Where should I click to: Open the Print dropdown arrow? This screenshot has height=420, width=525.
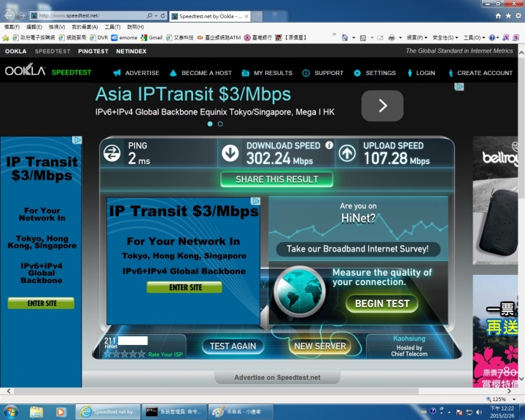(x=400, y=38)
